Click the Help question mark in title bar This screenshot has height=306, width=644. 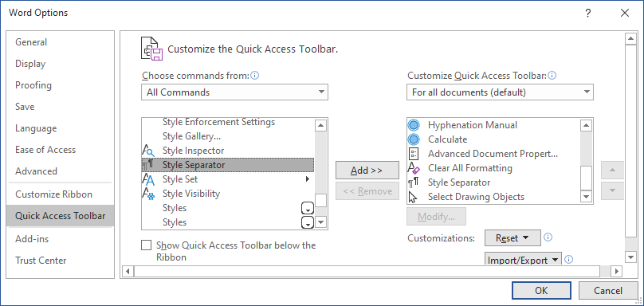[588, 13]
